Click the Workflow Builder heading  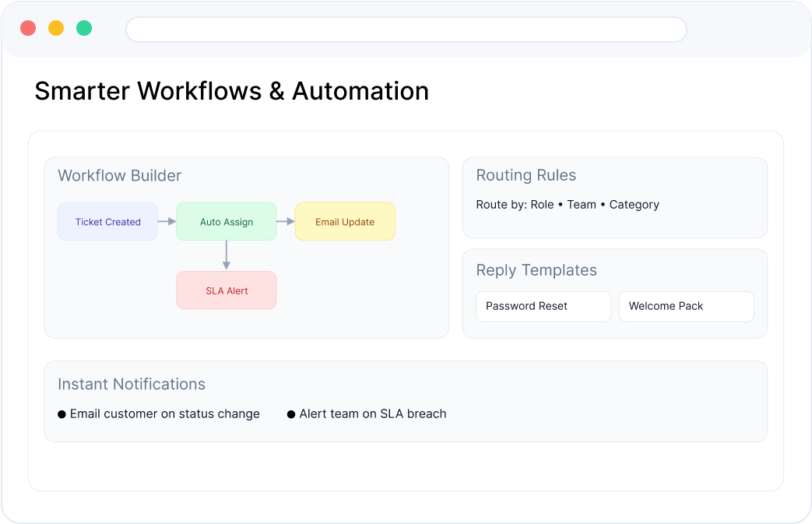(x=120, y=175)
